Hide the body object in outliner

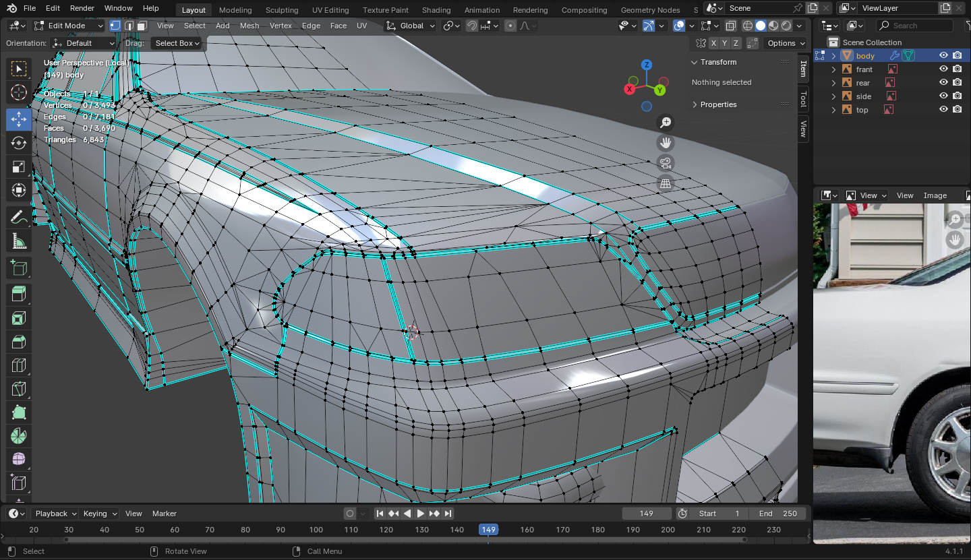[x=943, y=56]
